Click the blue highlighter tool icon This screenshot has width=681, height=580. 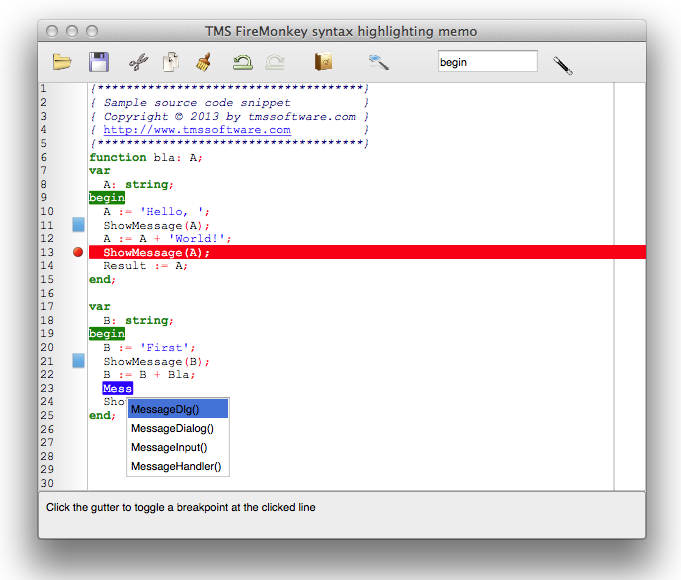tap(378, 62)
